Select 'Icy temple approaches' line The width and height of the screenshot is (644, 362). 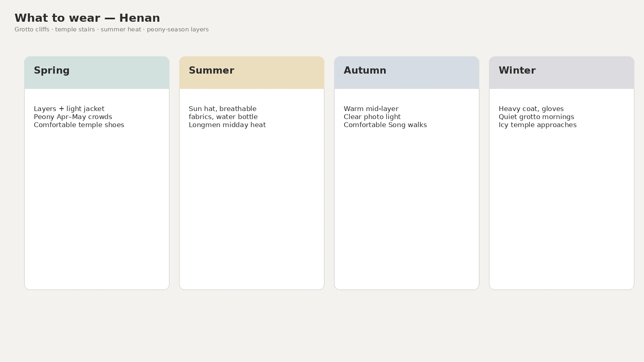[x=538, y=125]
